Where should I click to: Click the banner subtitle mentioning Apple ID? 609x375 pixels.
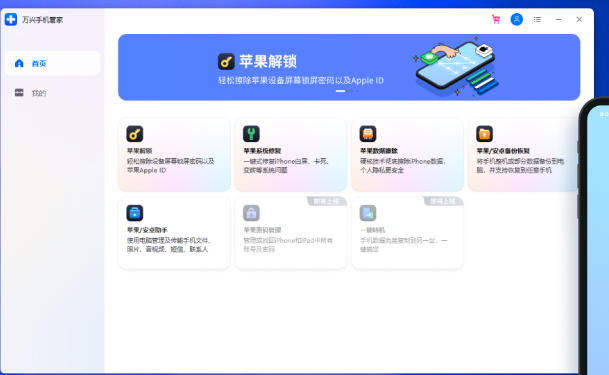[301, 80]
